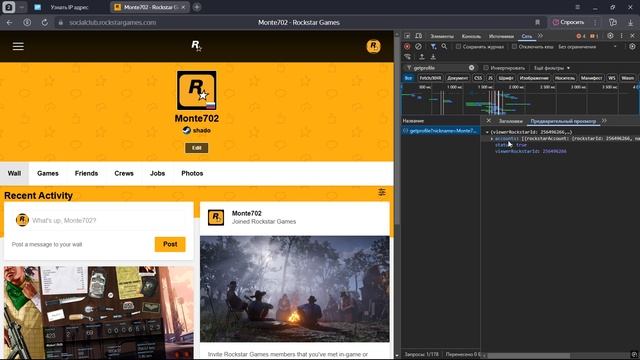Click the export HAR download icon
Viewport: 640px width, 360px height.
point(433,57)
